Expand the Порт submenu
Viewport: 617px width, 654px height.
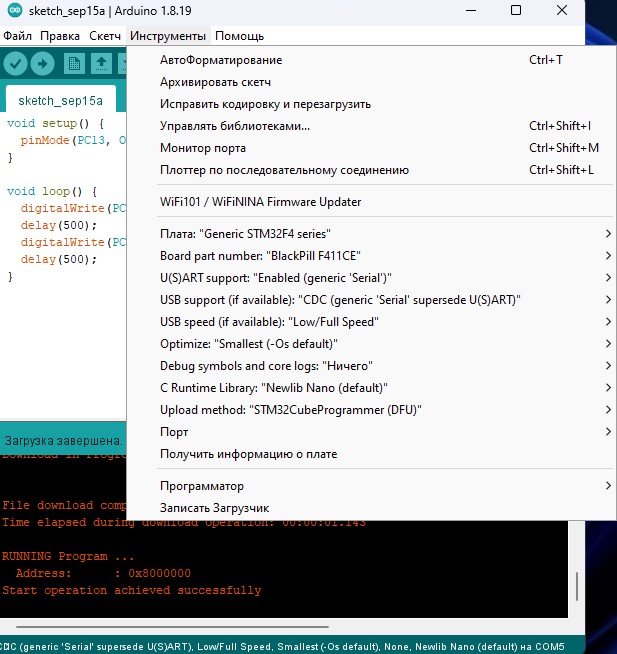pos(371,432)
